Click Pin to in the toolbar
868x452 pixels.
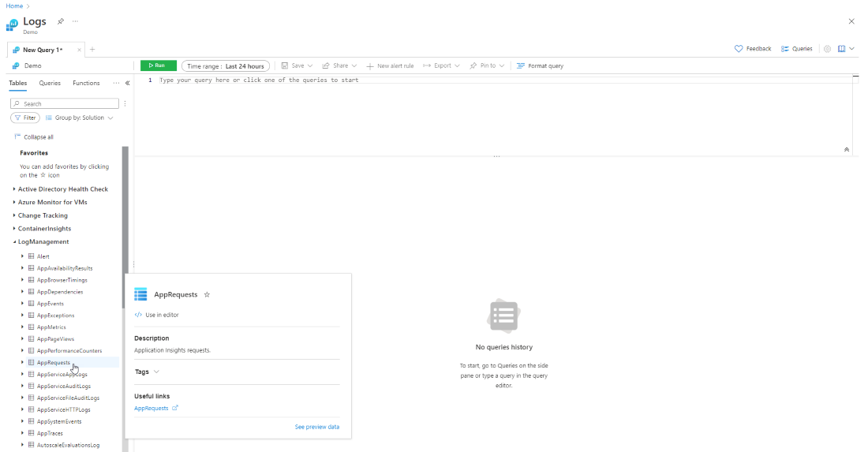483,65
